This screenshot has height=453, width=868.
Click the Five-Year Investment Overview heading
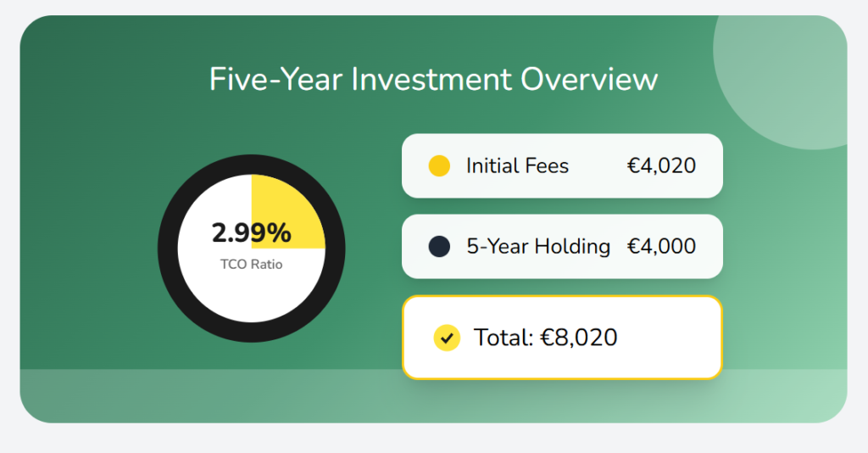tap(433, 80)
